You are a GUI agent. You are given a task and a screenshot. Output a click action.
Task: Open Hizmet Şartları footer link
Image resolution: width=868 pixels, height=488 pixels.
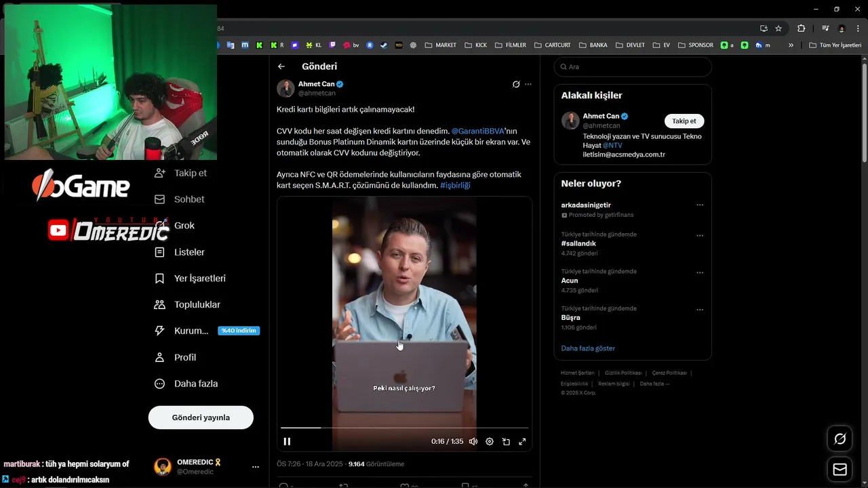(x=578, y=373)
